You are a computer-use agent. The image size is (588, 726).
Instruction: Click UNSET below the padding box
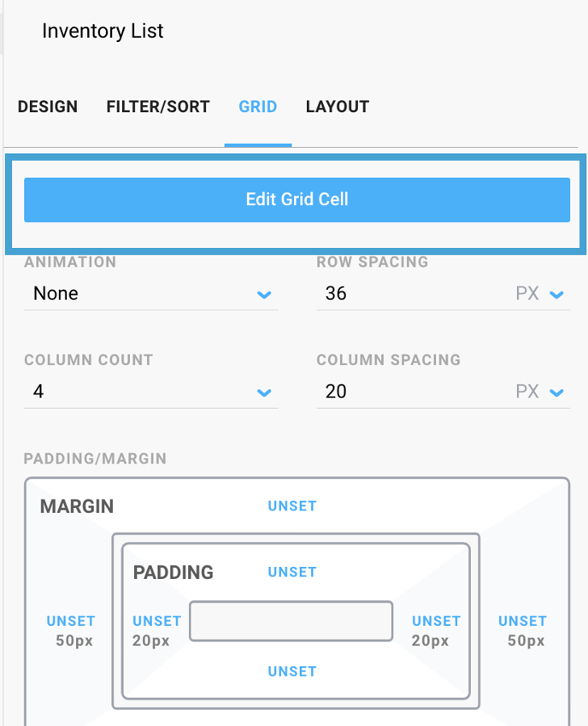tap(291, 671)
